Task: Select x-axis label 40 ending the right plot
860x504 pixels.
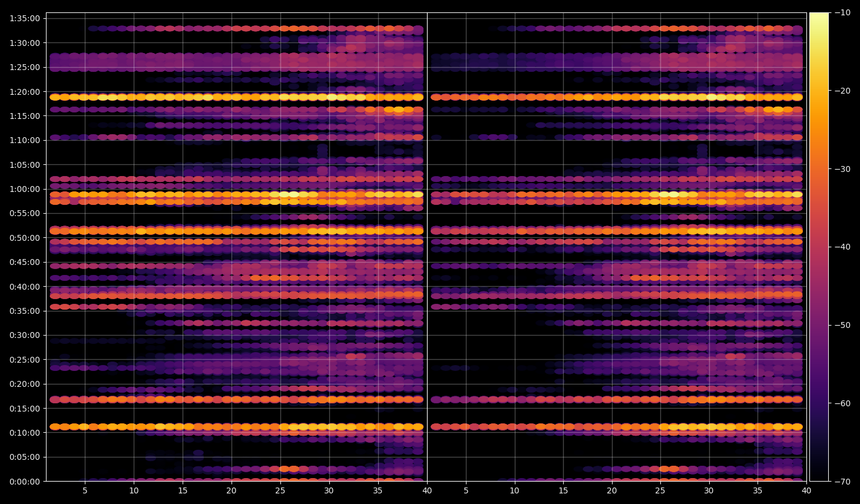Action: point(806,491)
